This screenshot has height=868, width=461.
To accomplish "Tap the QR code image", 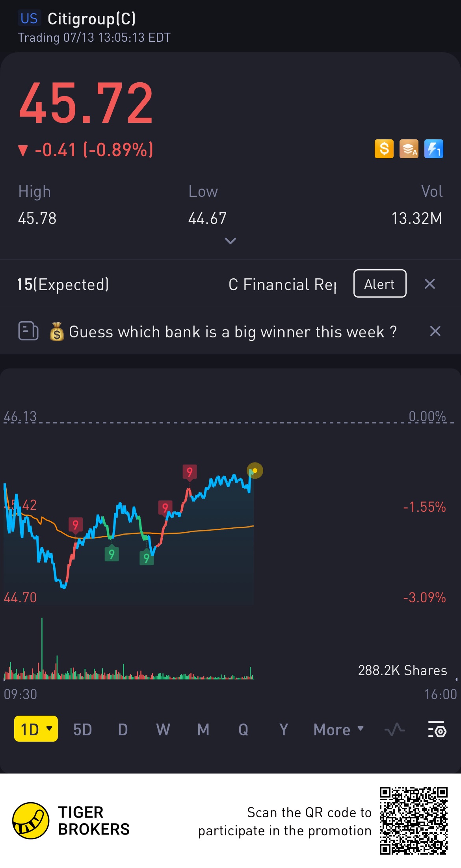I will 413,821.
